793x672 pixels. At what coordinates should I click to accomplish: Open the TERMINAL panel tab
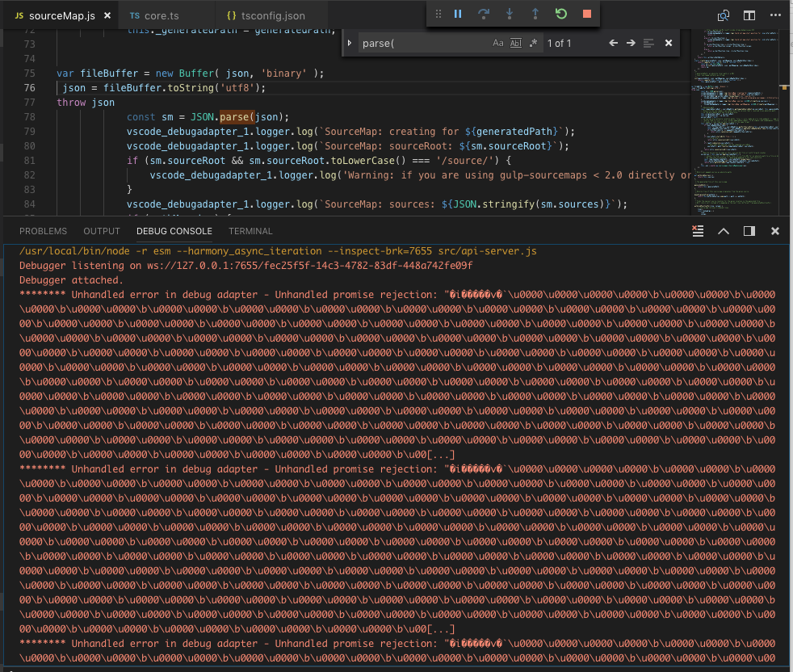(x=250, y=231)
